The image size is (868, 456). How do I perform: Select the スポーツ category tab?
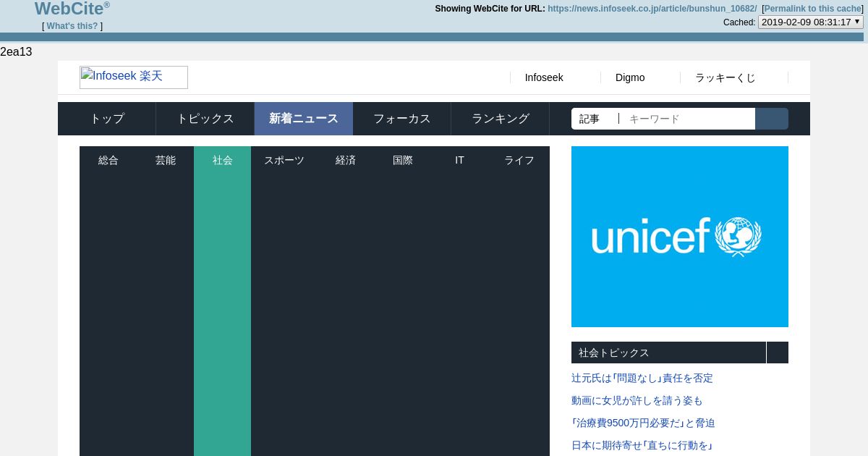[284, 160]
